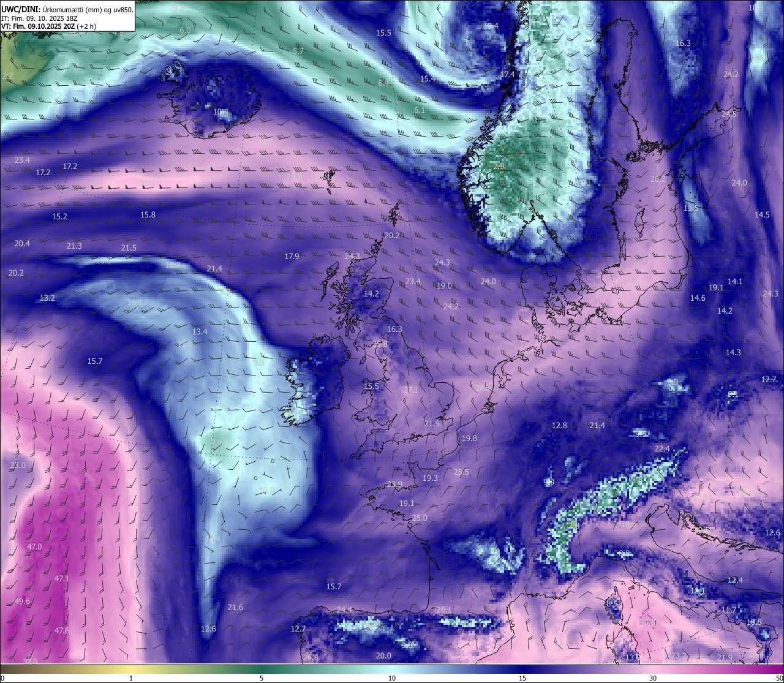Click the 14.1 value label

coord(735,281)
